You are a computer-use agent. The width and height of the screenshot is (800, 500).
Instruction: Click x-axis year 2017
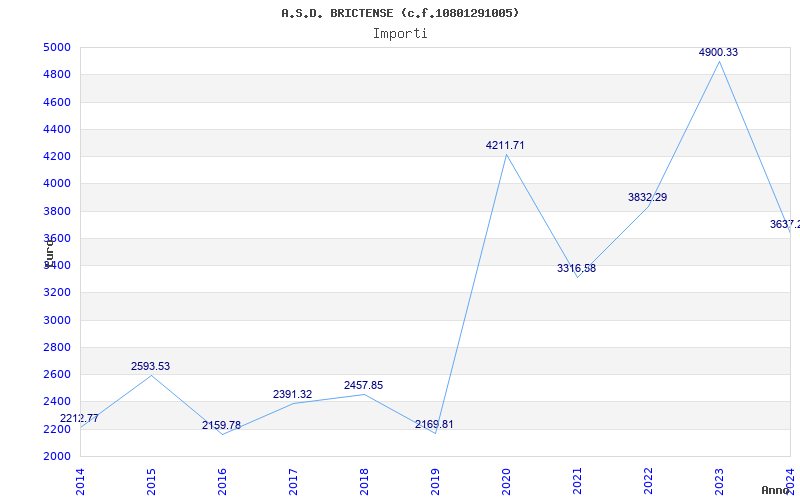(x=293, y=482)
